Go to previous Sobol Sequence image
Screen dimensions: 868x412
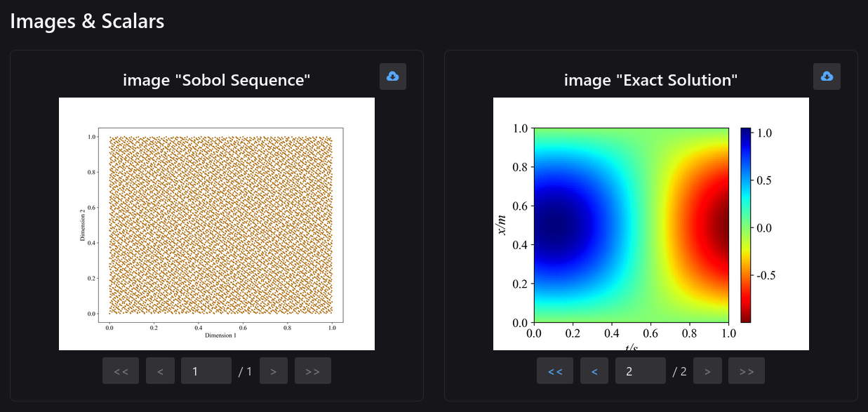pos(160,371)
